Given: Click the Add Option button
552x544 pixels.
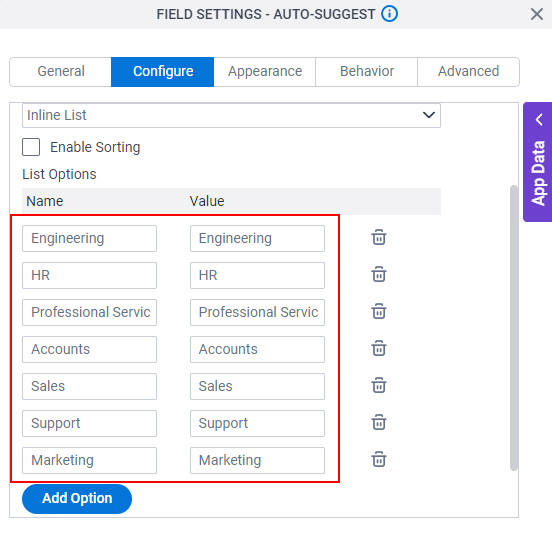Looking at the screenshot, I should click(x=77, y=499).
